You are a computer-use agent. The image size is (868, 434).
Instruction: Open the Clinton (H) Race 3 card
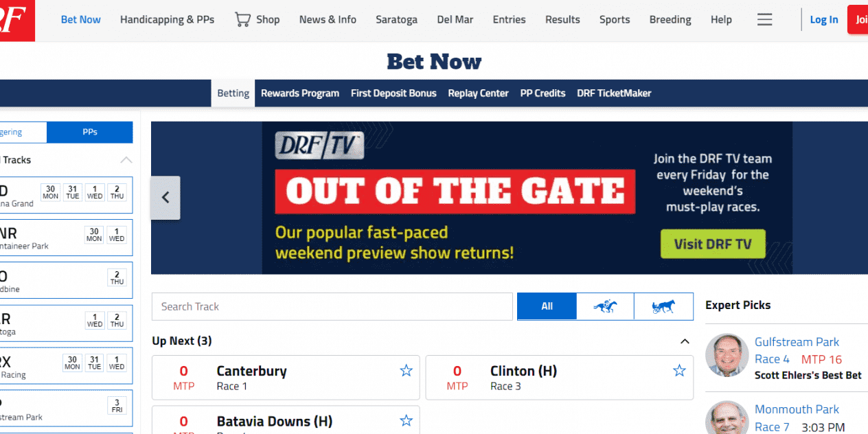560,378
